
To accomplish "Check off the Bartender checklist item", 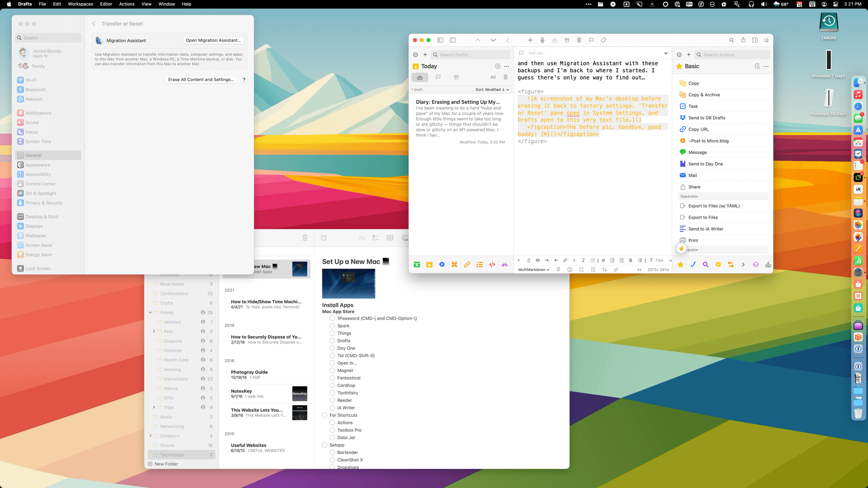I will [332, 452].
